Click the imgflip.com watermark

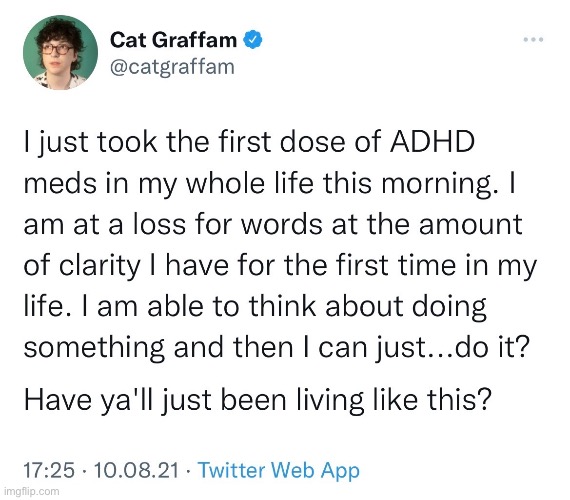[31, 491]
